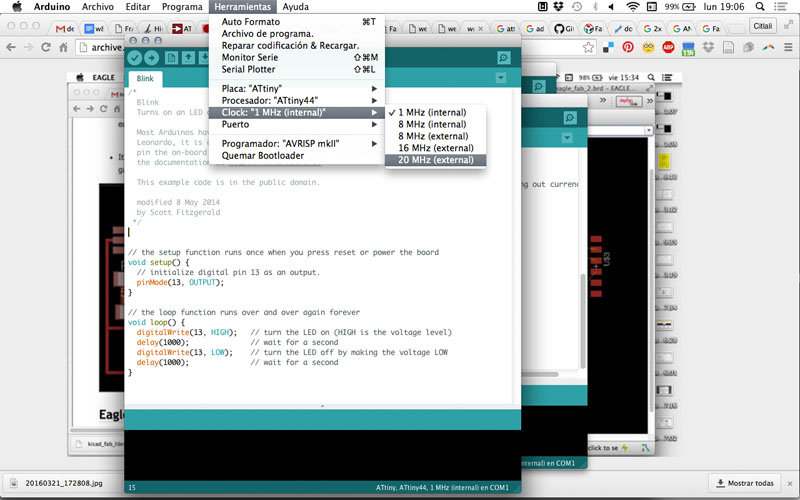Click the Mostrar todas downloads button

745,483
